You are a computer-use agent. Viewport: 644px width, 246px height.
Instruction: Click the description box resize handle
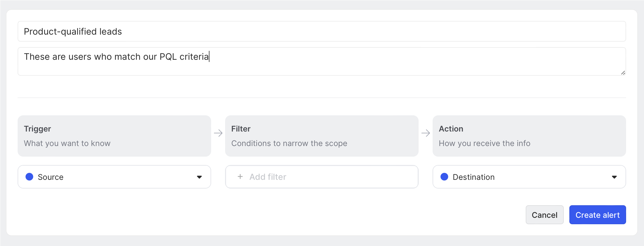tap(623, 73)
